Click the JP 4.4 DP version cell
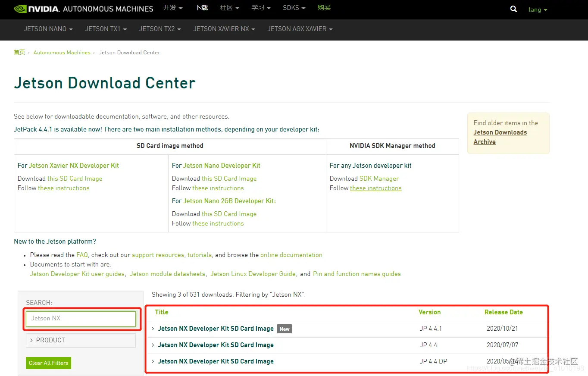 [433, 361]
